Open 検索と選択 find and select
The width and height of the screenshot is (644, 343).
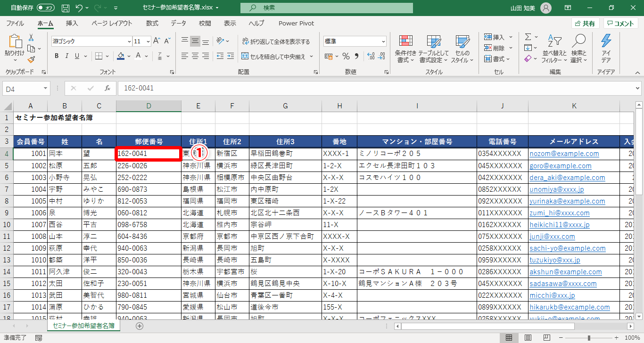point(578,49)
